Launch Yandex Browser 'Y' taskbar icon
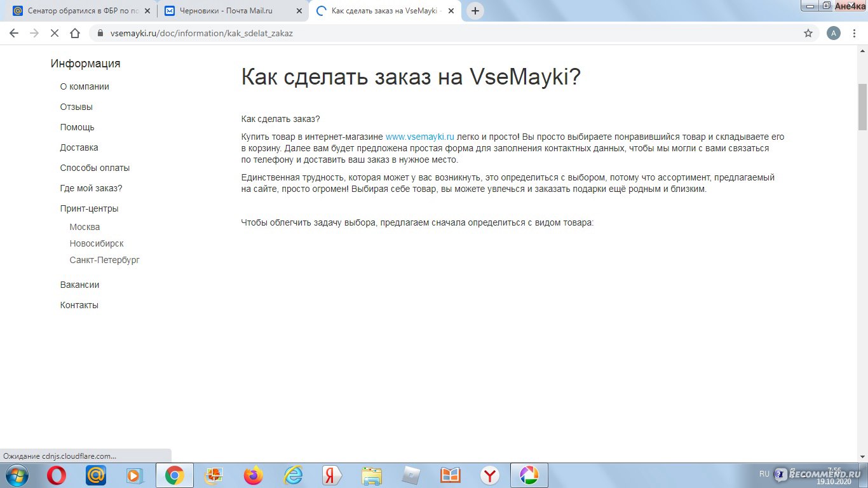 pos(489,475)
